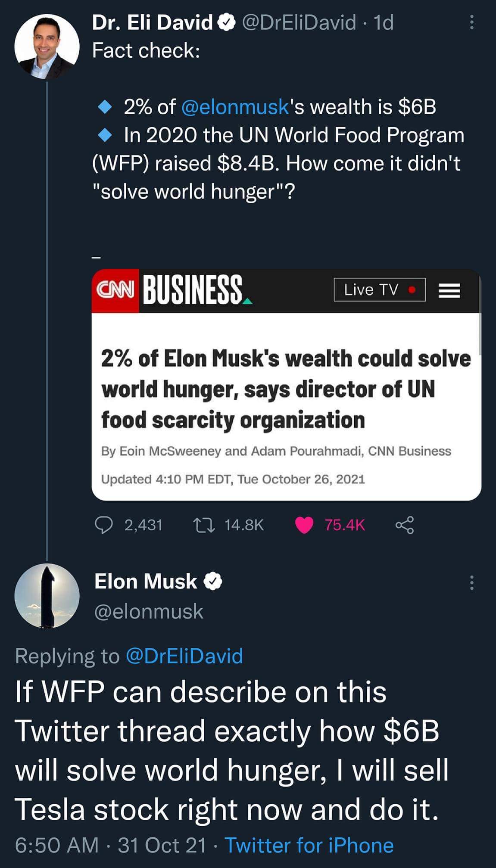Screen dimensions: 496x868
Task: Tap the @elonmusk handle under Elon Musk
Action: coord(149,611)
